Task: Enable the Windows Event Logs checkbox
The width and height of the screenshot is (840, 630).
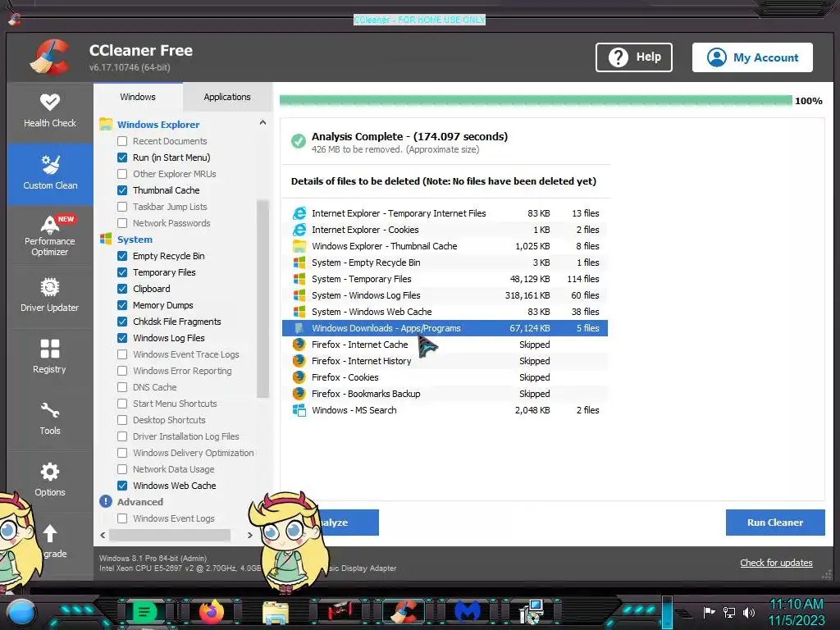Action: tap(122, 518)
